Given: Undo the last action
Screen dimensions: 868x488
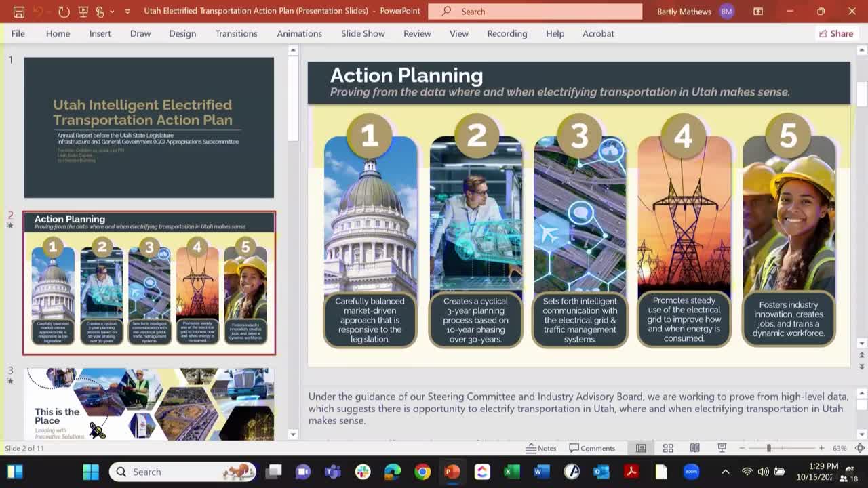Looking at the screenshot, I should (x=39, y=12).
